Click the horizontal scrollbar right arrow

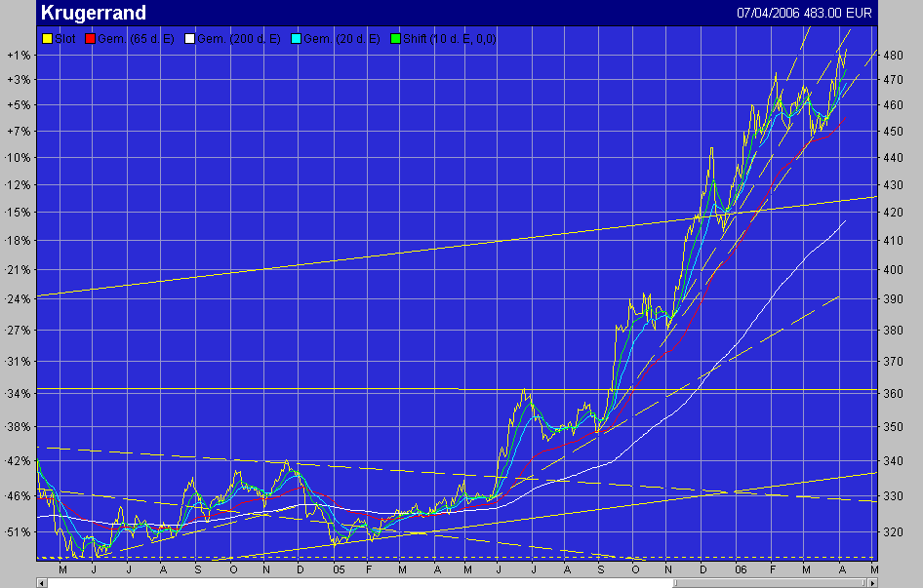click(872, 583)
